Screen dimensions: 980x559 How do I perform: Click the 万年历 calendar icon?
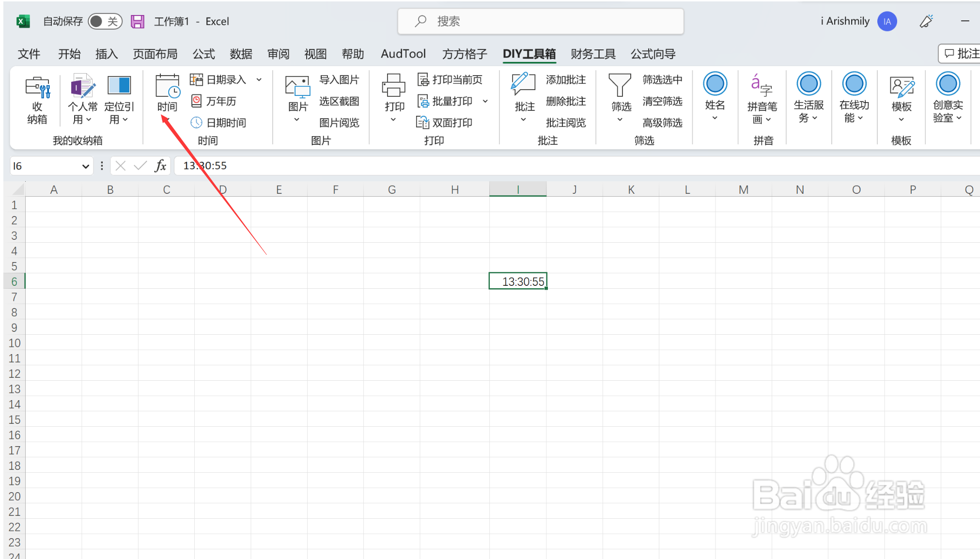click(196, 101)
